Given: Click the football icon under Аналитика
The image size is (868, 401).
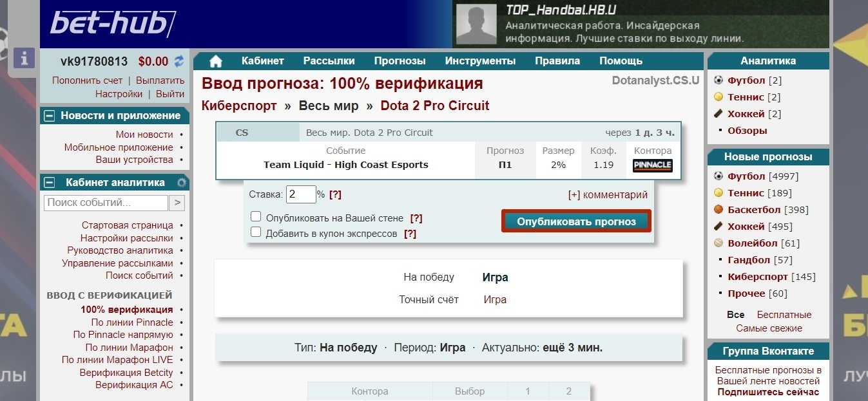Looking at the screenshot, I should pos(719,80).
